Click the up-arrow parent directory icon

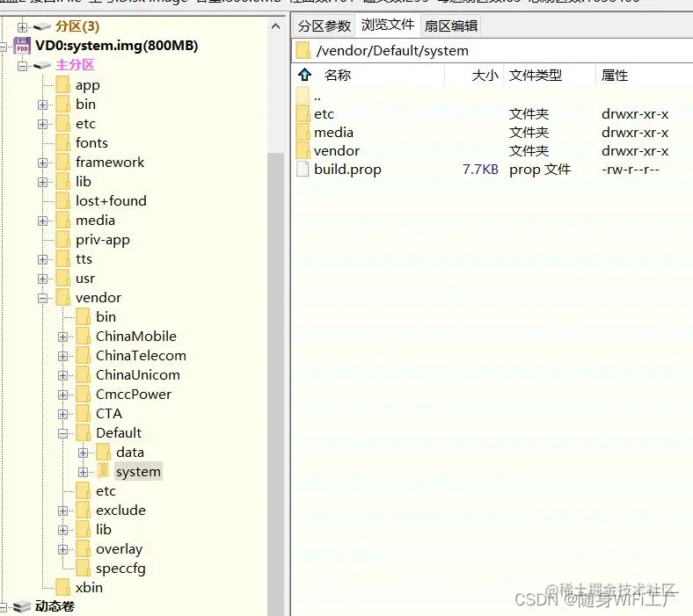[304, 75]
